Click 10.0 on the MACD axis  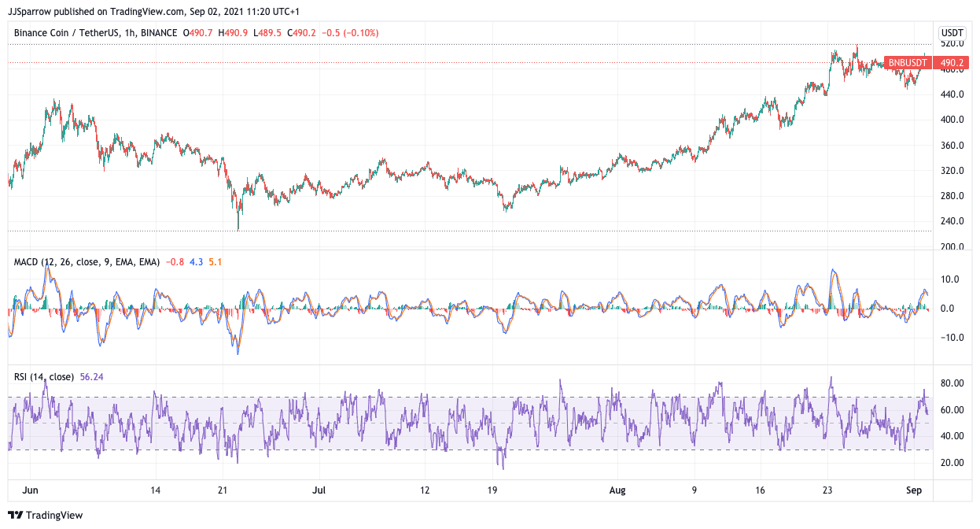(x=950, y=279)
